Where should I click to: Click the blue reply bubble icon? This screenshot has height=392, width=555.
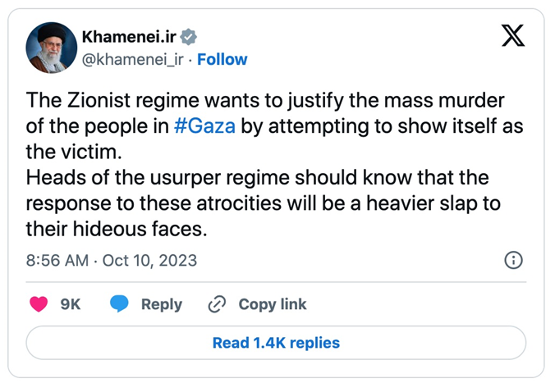pyautogui.click(x=120, y=304)
